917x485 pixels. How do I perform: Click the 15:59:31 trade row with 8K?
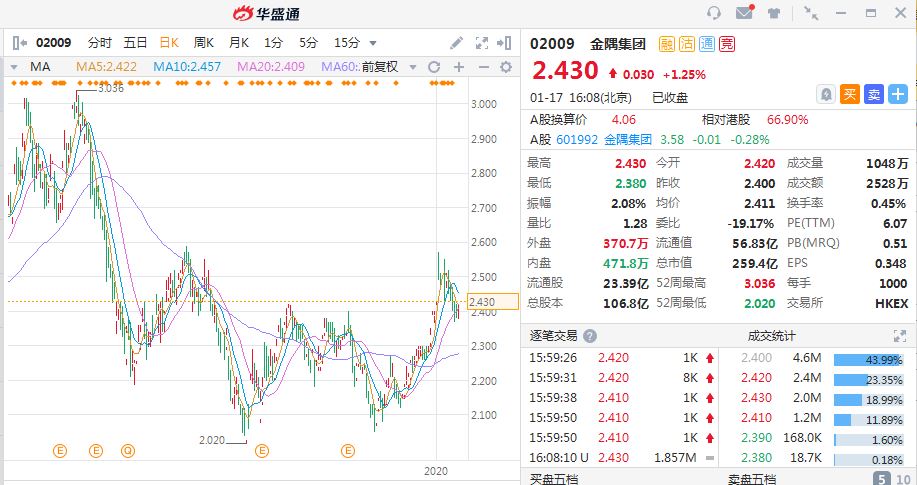tap(621, 378)
